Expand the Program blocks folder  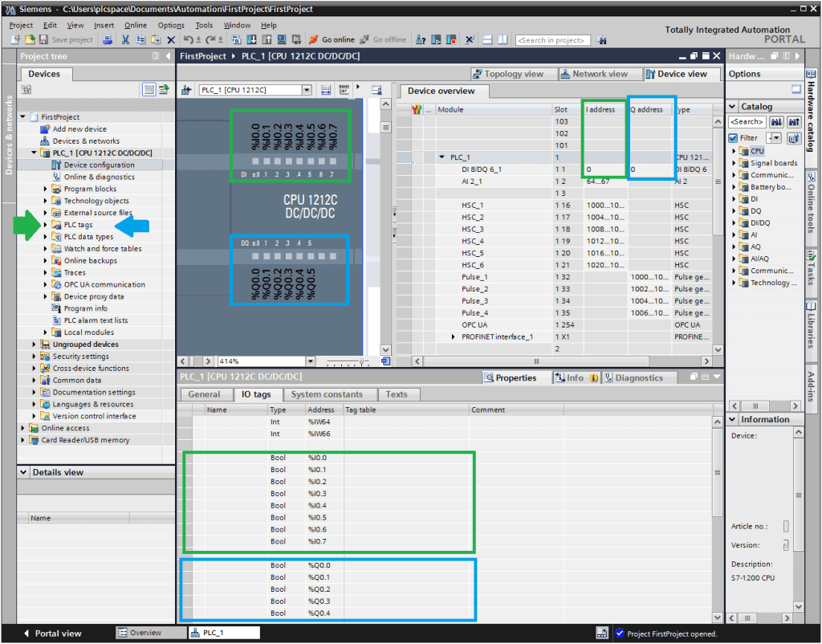tap(46, 190)
